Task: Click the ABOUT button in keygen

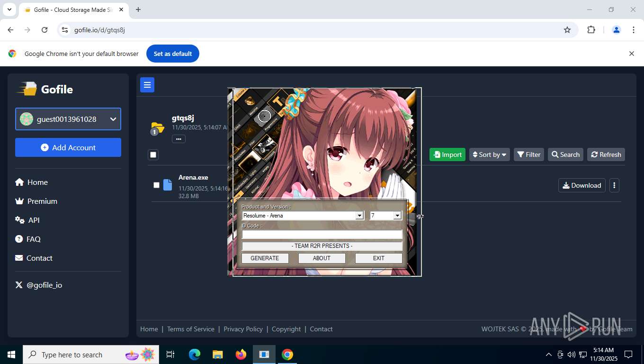Action: click(x=322, y=258)
